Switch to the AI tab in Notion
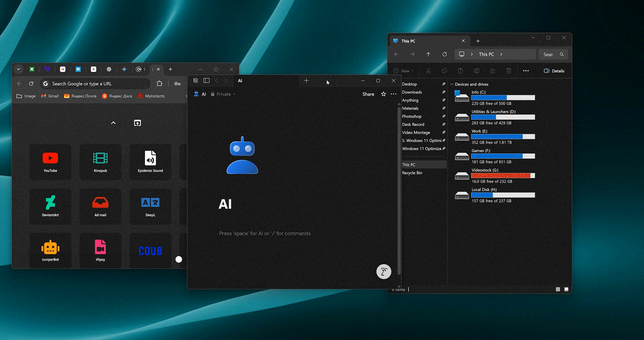Screen dimensions: 644x340 (x=240, y=81)
